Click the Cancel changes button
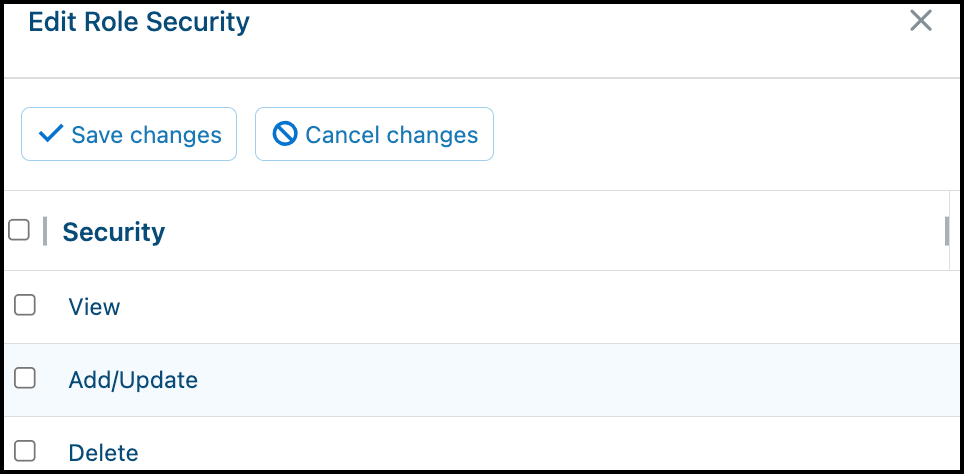 (374, 134)
